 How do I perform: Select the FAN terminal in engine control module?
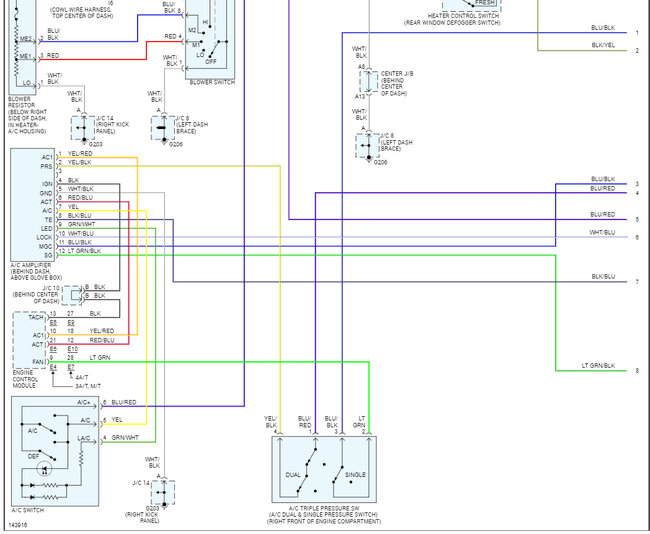tap(38, 362)
